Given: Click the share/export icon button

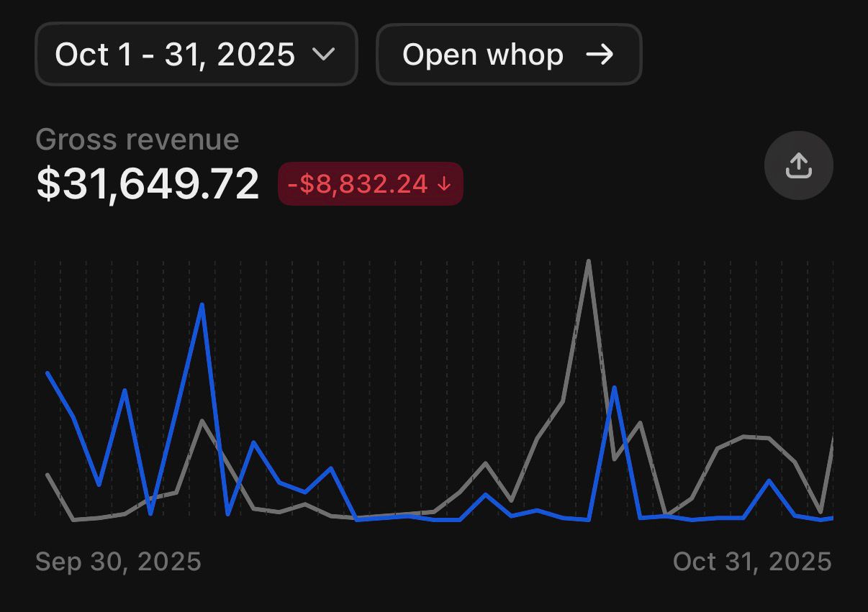Looking at the screenshot, I should pyautogui.click(x=798, y=165).
